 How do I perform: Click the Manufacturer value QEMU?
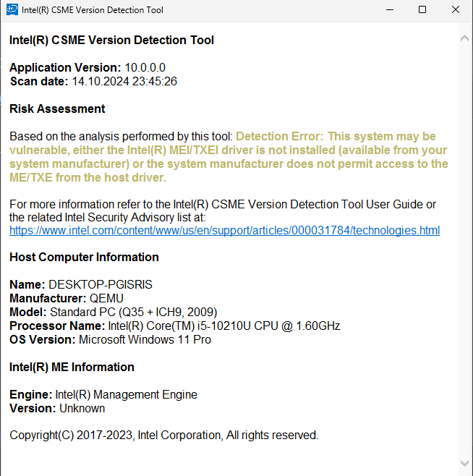pyautogui.click(x=106, y=299)
